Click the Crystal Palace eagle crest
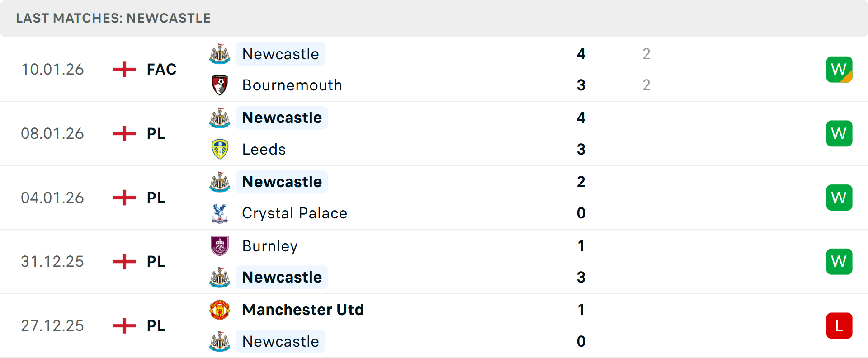The height and width of the screenshot is (358, 868). point(220,213)
